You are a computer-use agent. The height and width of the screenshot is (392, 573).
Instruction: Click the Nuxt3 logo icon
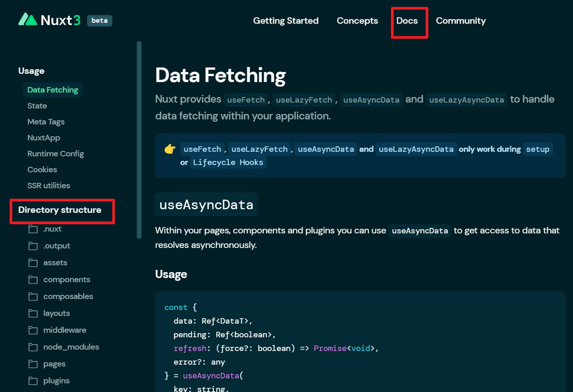28,20
